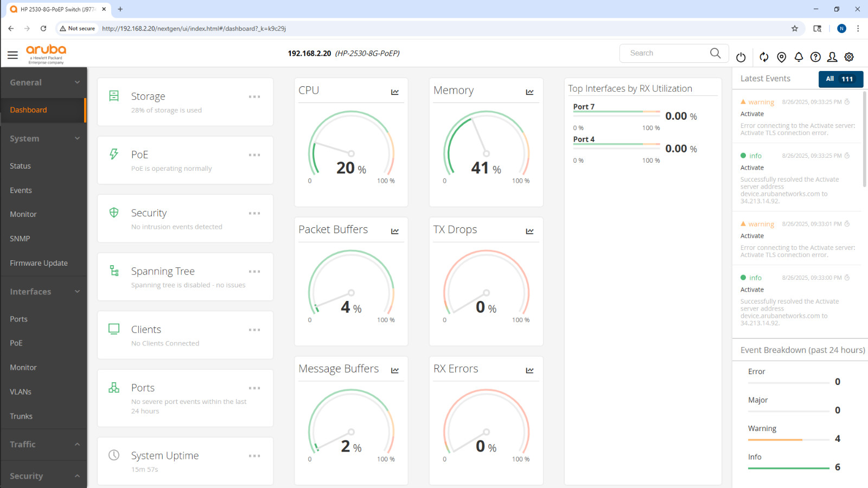Show the TX Drops chart icon
The height and width of the screenshot is (488, 868).
click(530, 232)
